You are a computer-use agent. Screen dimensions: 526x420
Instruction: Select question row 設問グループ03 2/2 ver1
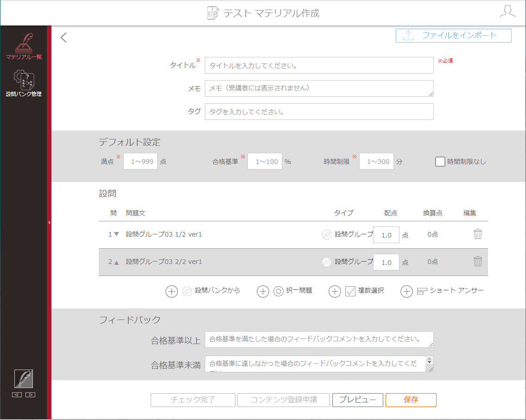click(293, 262)
